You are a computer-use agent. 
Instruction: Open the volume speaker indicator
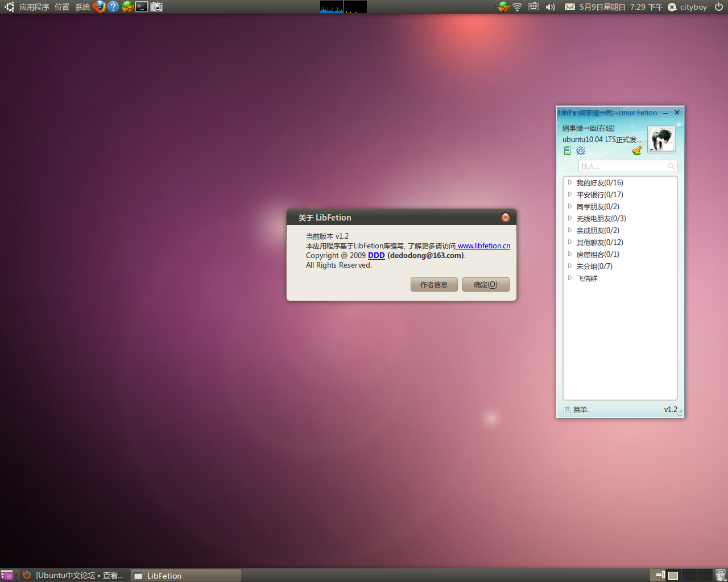(550, 7)
